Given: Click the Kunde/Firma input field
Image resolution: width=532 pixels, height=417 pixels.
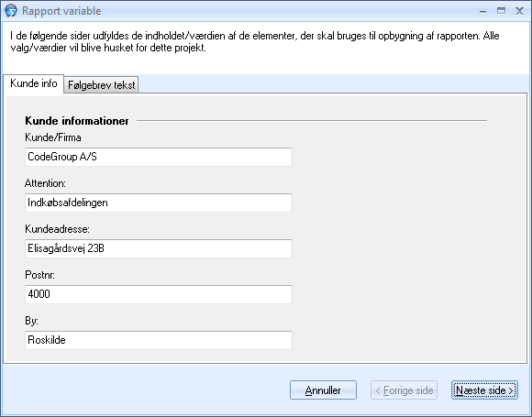Looking at the screenshot, I should pyautogui.click(x=159, y=157).
